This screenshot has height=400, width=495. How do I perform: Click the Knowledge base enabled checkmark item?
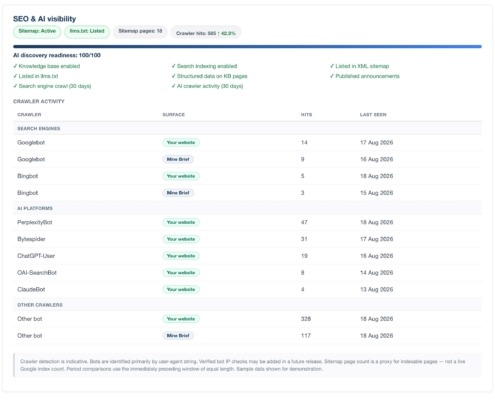pos(47,66)
